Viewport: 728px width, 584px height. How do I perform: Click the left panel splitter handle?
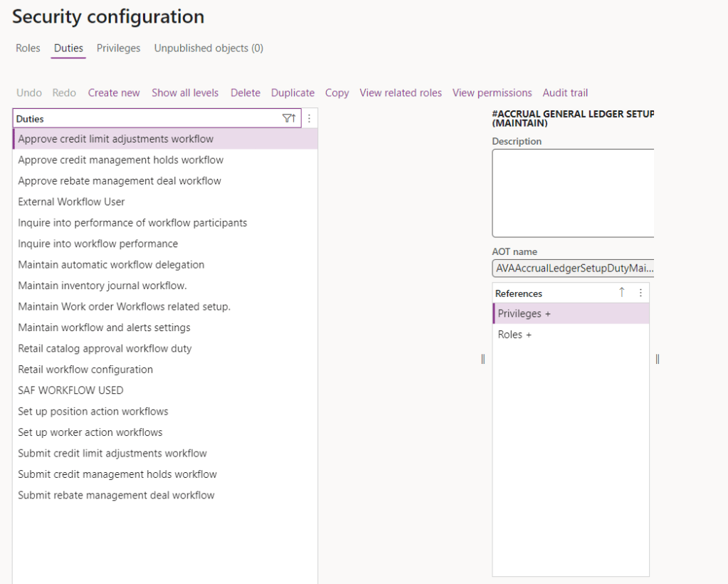(x=482, y=359)
